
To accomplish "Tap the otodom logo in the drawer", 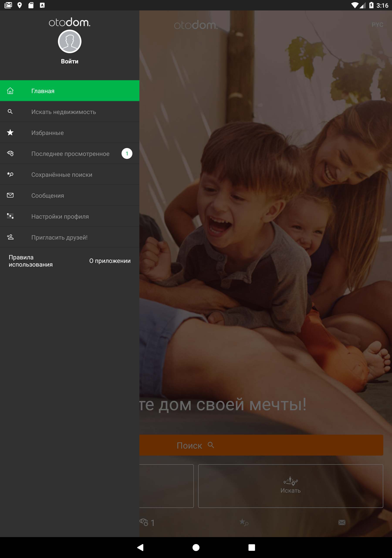I will click(70, 22).
